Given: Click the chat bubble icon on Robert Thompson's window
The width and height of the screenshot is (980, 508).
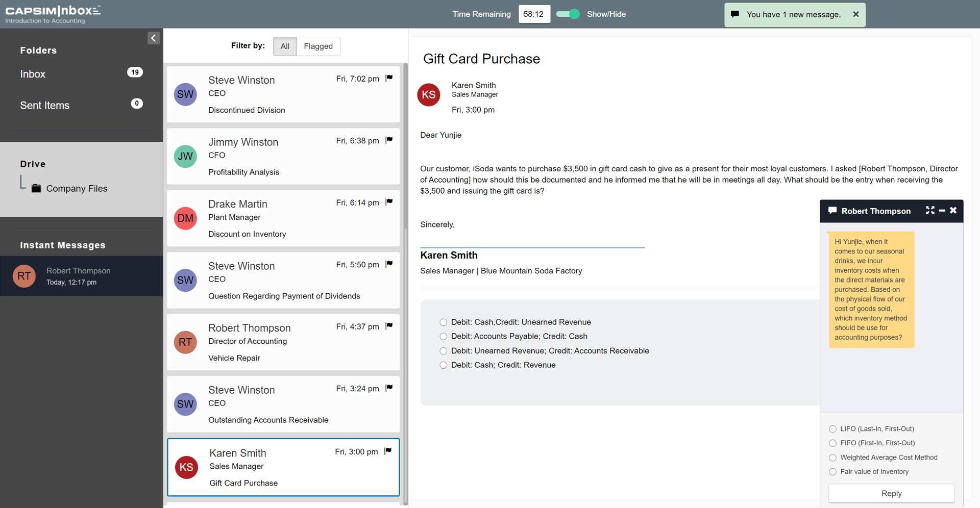Looking at the screenshot, I should click(832, 210).
